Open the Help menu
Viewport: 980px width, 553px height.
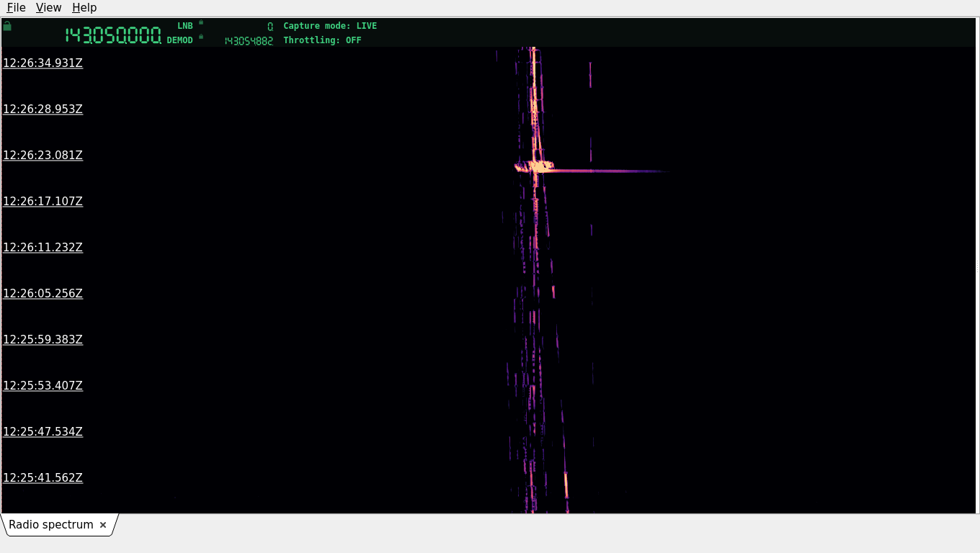(x=84, y=7)
